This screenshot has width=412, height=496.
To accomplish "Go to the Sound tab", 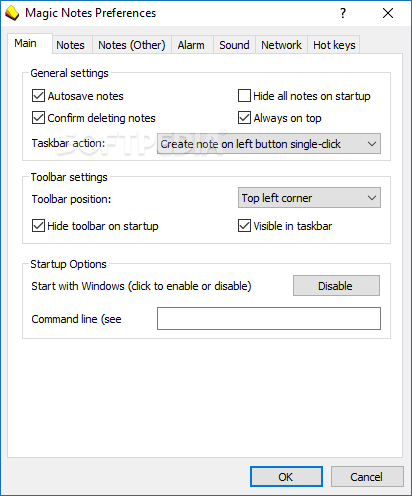I will point(234,45).
